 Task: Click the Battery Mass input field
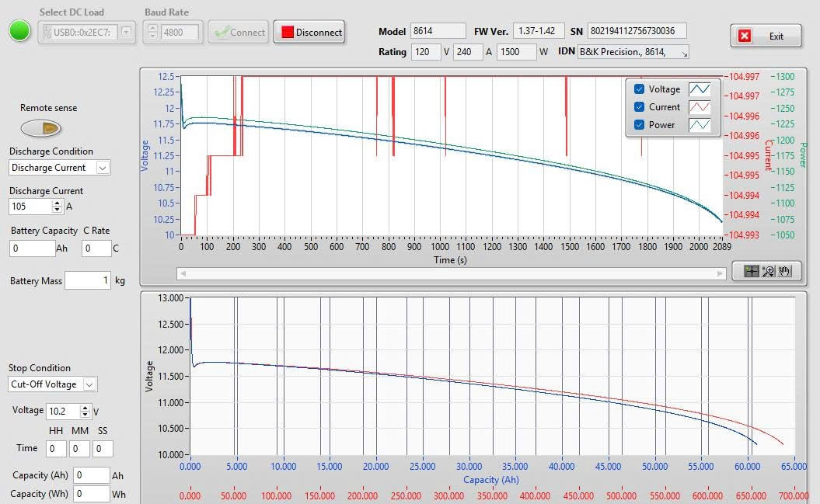(x=87, y=280)
